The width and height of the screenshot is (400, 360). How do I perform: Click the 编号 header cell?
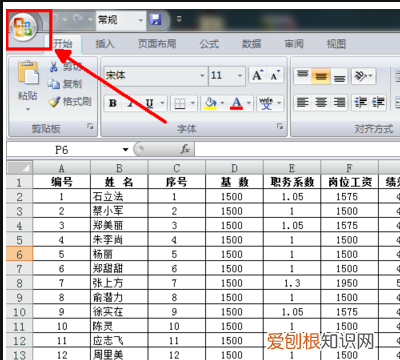(62, 182)
